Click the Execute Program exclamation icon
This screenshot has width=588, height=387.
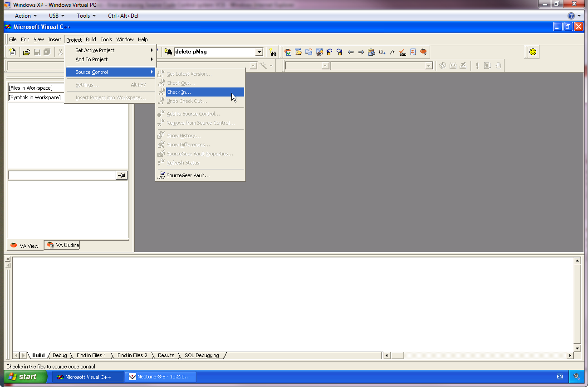(x=477, y=66)
